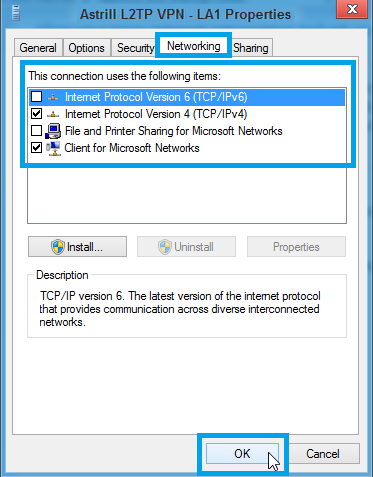Uncheck Internet Protocol Version 4 checkbox
Image resolution: width=373 pixels, height=477 pixels.
click(36, 114)
